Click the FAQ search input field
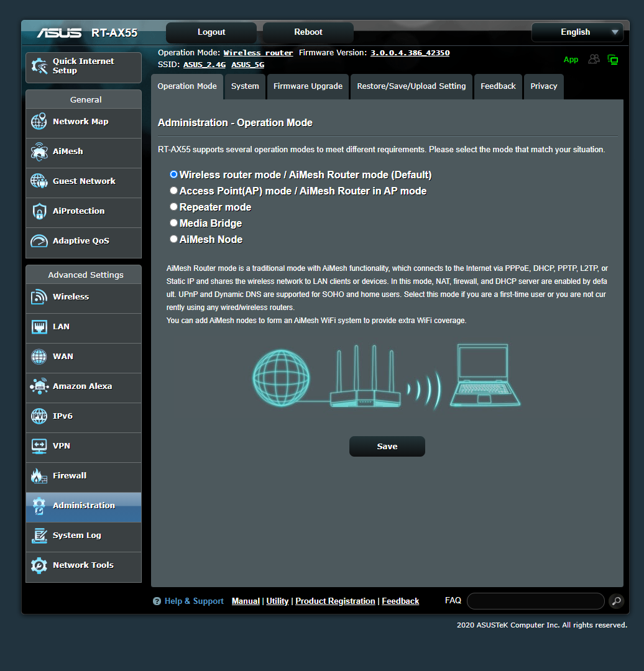This screenshot has height=671, width=644. click(535, 601)
